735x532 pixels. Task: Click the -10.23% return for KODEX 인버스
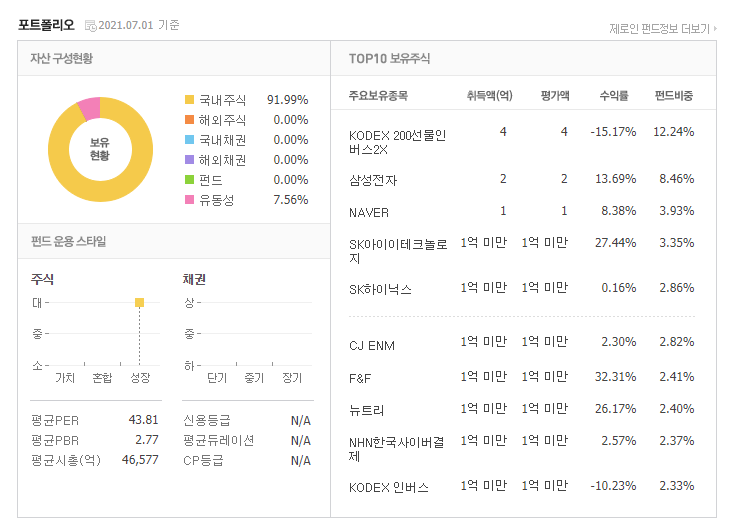[613, 486]
